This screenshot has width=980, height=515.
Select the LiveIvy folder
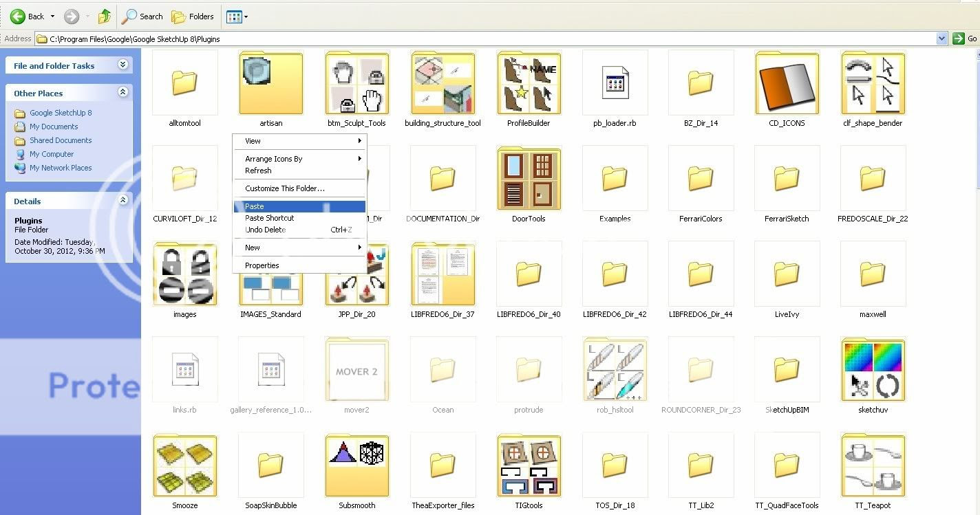787,274
